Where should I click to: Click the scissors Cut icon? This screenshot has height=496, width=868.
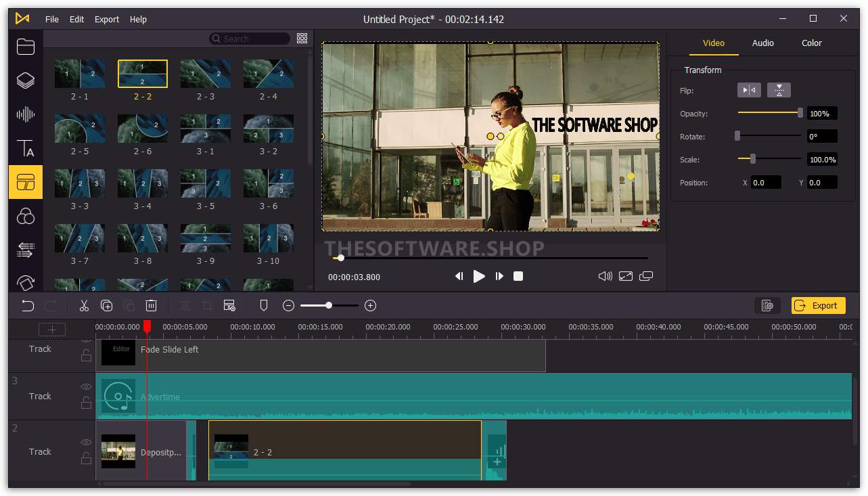point(84,306)
